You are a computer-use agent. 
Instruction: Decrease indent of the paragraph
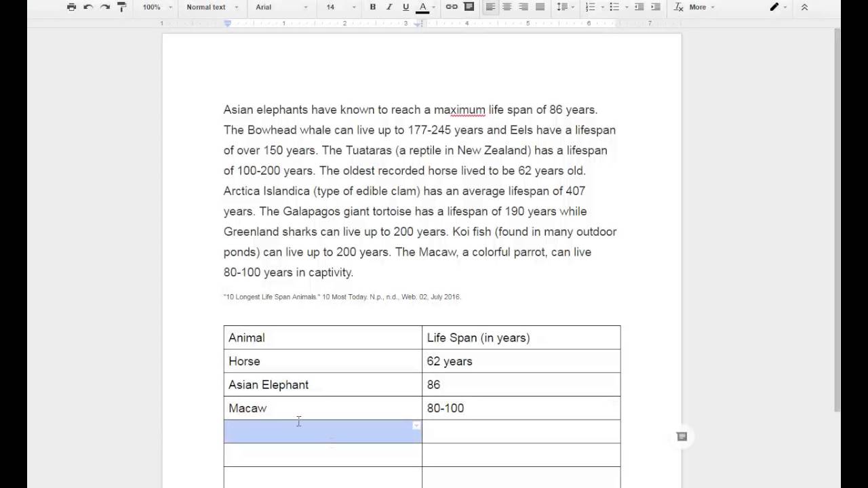[x=639, y=7]
